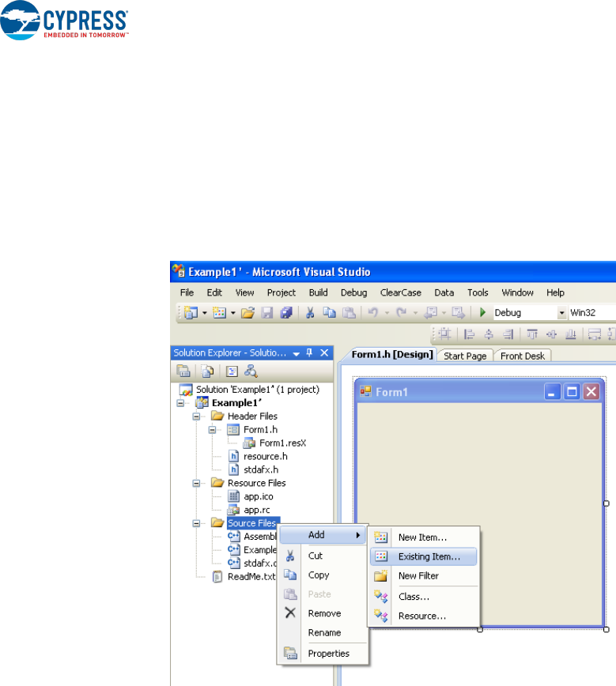This screenshot has height=686, width=616.
Task: Collapse the Source Files folder
Action: 196,523
